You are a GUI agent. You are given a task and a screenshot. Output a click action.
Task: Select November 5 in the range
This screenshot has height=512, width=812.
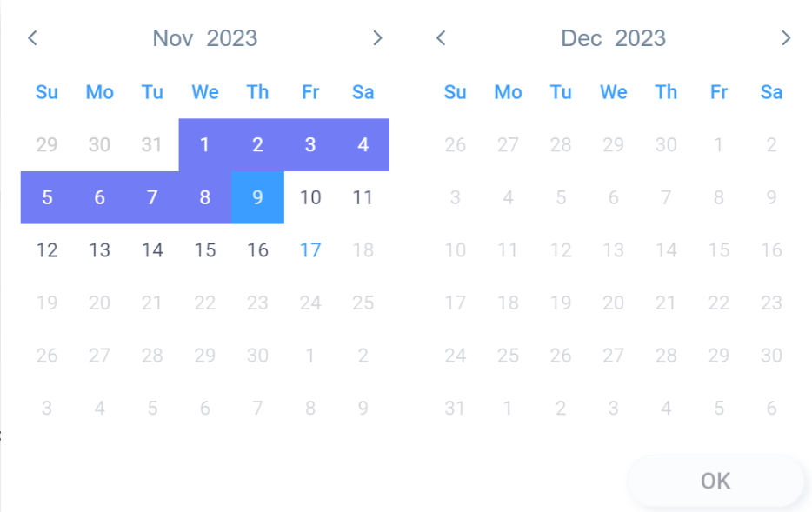(x=47, y=198)
